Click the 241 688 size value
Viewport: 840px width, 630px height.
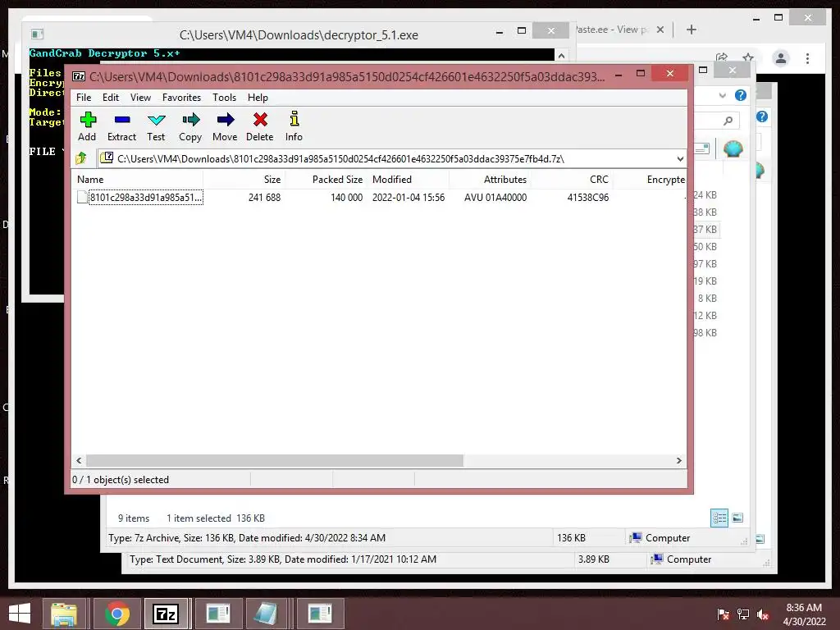264,197
